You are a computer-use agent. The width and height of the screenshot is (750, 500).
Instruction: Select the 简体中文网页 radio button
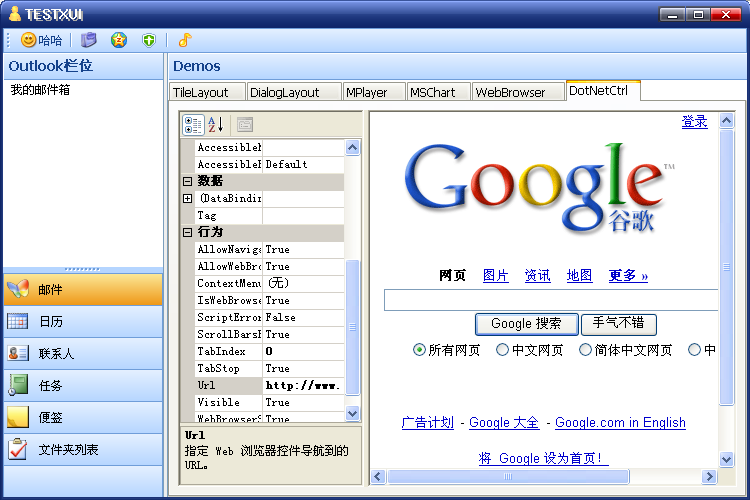pos(585,350)
